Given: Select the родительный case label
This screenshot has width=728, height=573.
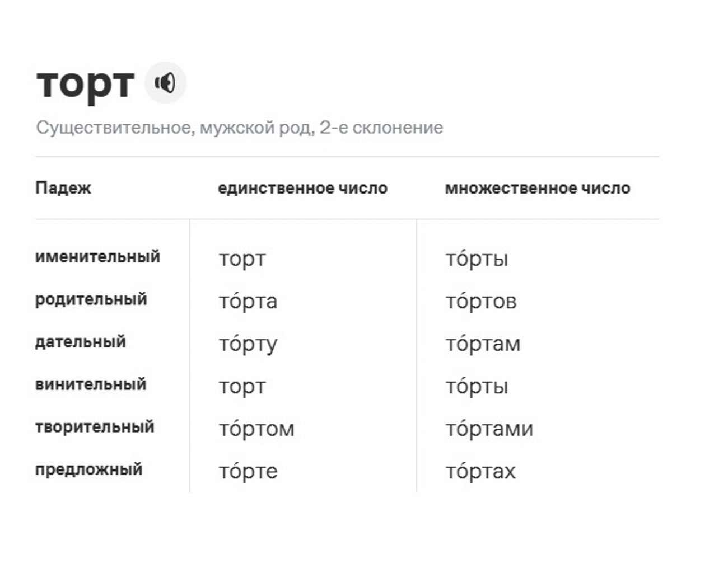Looking at the screenshot, I should pos(91,299).
